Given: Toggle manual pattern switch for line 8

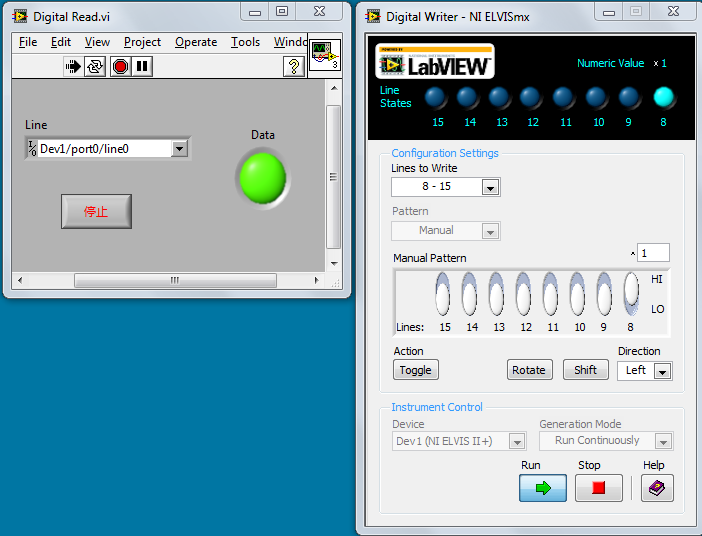Looking at the screenshot, I should tap(631, 294).
